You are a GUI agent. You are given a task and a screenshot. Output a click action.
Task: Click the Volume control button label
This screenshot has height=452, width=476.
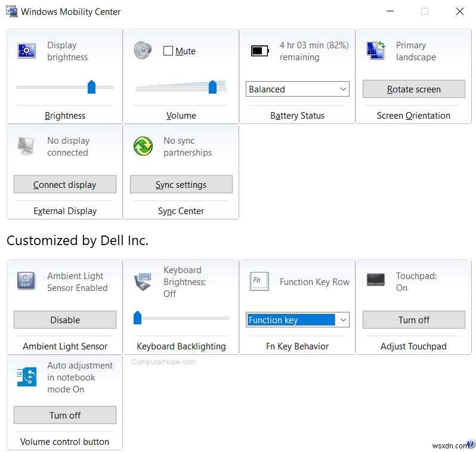tap(64, 441)
